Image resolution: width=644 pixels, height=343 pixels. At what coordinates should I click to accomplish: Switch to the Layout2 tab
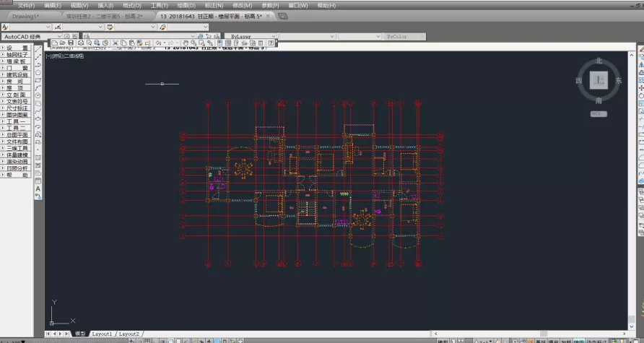coord(129,334)
